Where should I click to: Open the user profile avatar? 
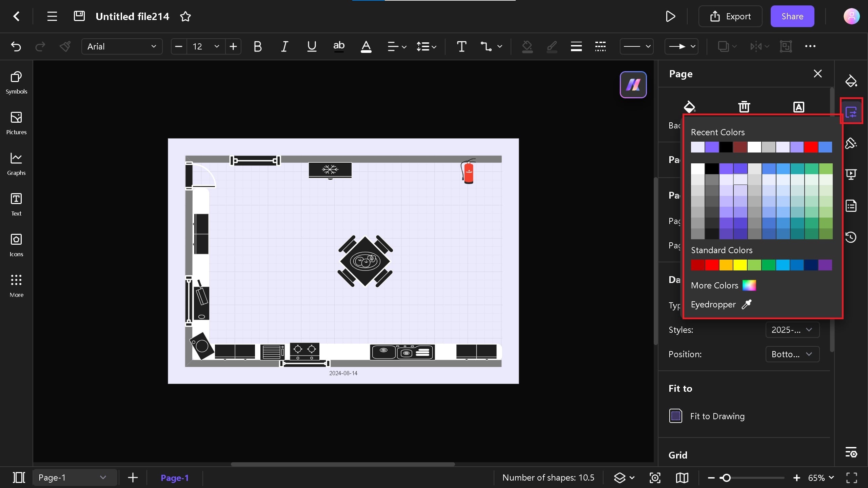851,16
